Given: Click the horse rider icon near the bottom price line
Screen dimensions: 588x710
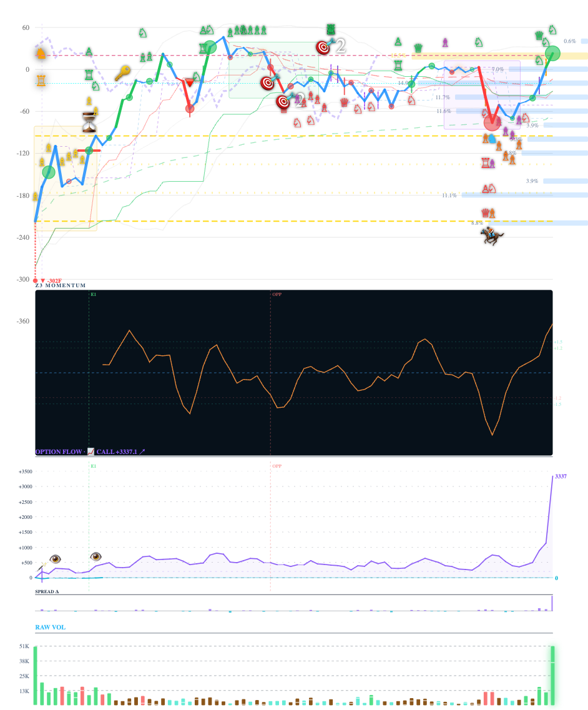Looking at the screenshot, I should (491, 235).
